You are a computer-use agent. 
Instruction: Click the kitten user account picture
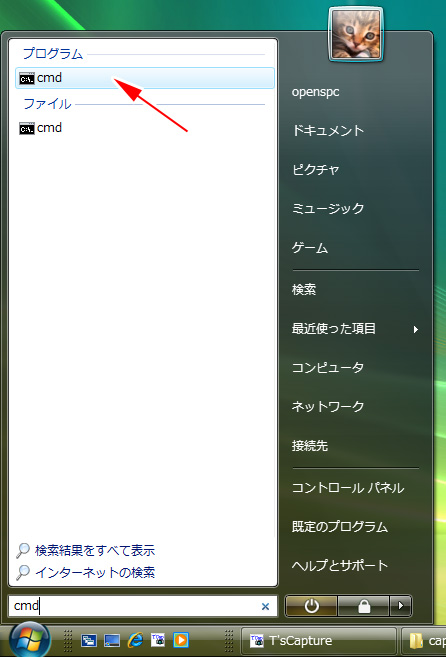click(x=356, y=34)
